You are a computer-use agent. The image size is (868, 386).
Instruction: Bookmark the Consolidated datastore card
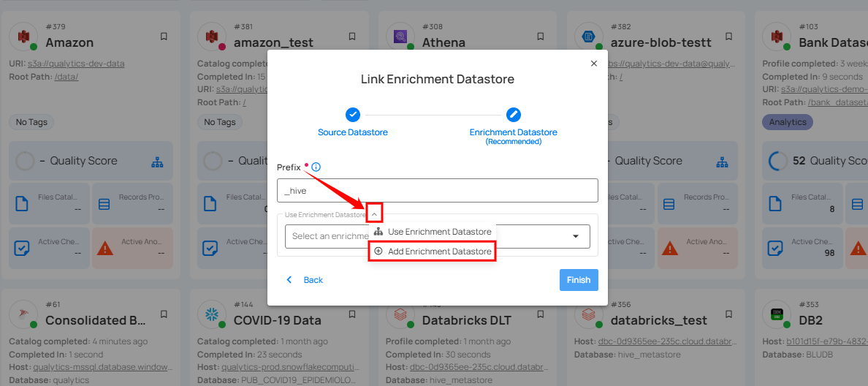[164, 314]
